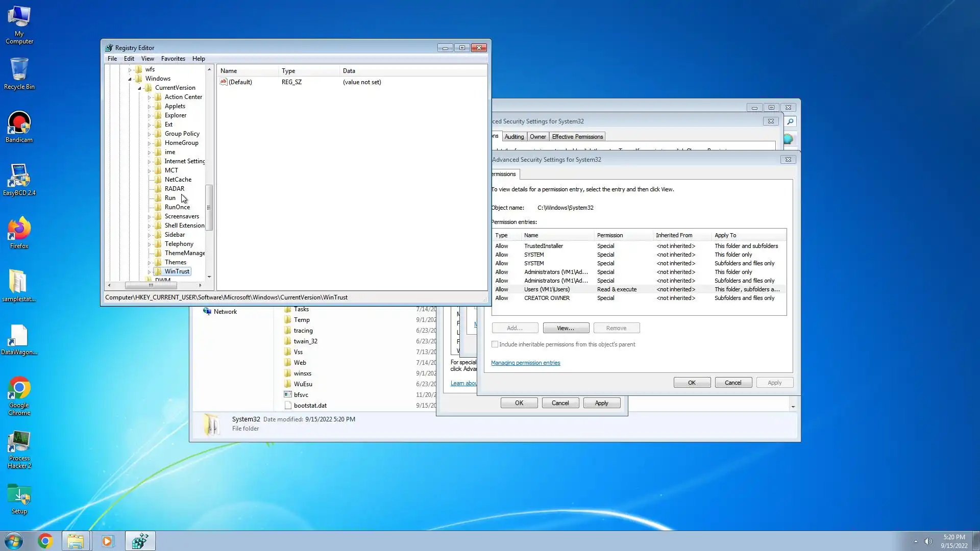Viewport: 980px width, 551px height.
Task: Click the View... permission button
Action: 566,328
